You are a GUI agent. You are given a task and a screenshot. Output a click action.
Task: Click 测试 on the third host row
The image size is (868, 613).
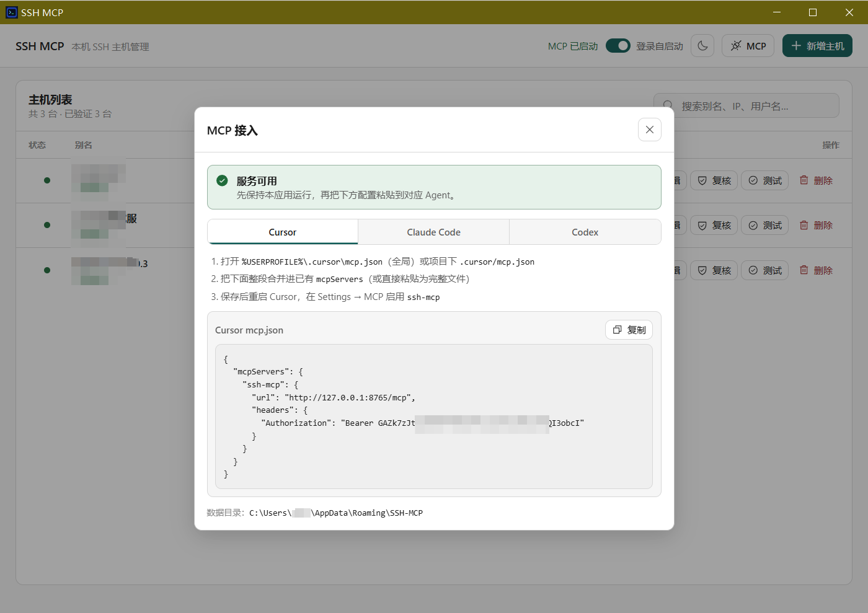[x=765, y=270]
